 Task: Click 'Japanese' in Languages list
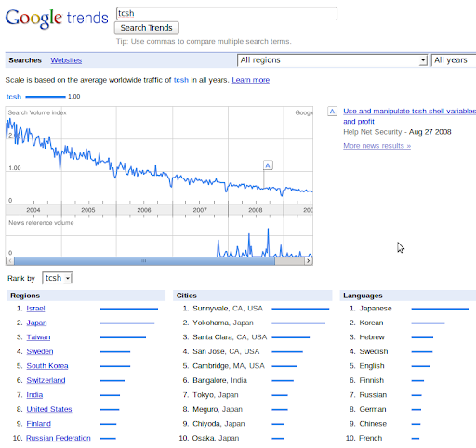pyautogui.click(x=376, y=309)
